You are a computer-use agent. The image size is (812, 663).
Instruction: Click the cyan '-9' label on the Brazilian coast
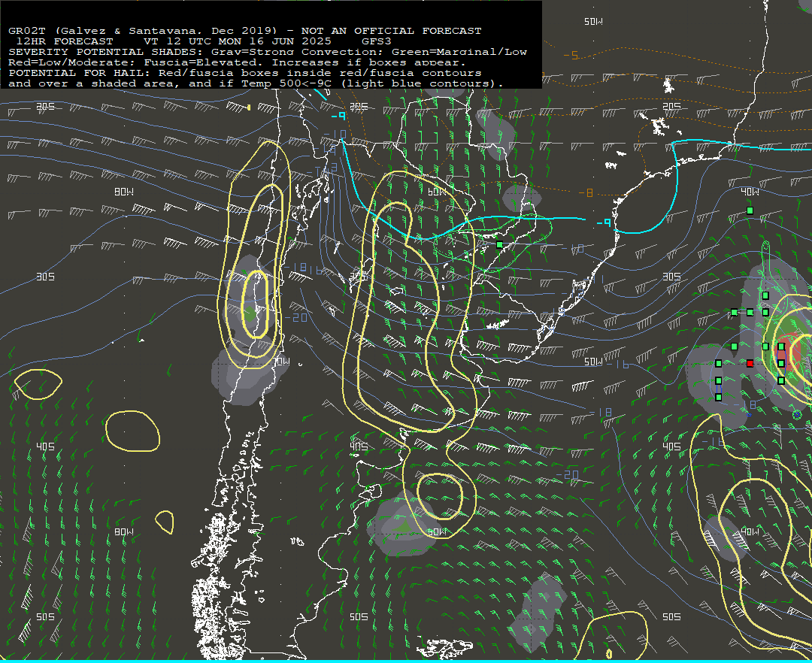coord(604,223)
